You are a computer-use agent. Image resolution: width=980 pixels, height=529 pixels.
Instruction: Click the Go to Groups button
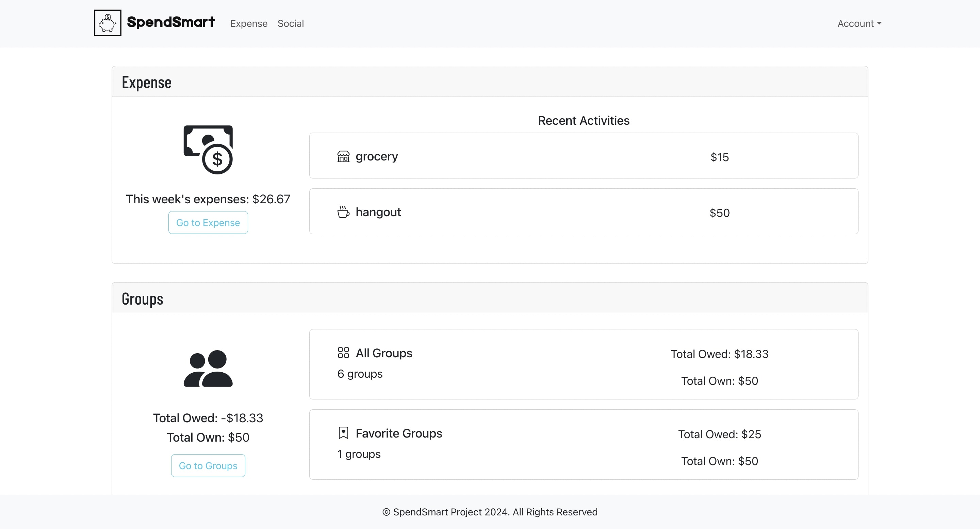(208, 465)
